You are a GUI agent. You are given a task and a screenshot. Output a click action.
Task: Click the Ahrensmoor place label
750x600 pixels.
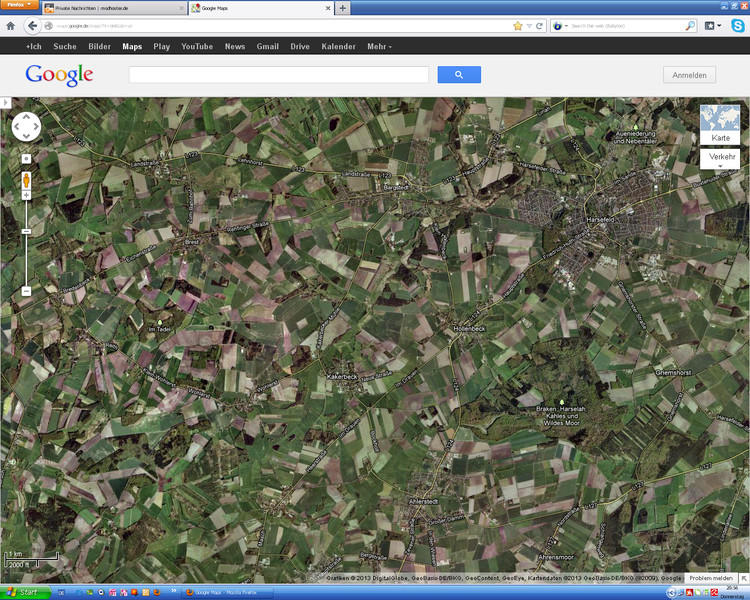(x=556, y=557)
